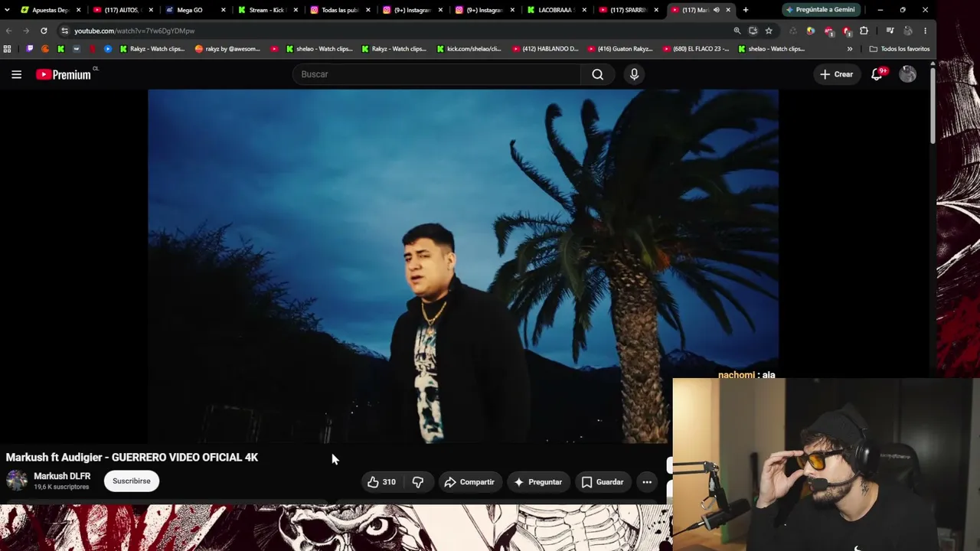Show hidden bookmarks overflow chevron
This screenshot has width=980, height=551.
pos(850,49)
